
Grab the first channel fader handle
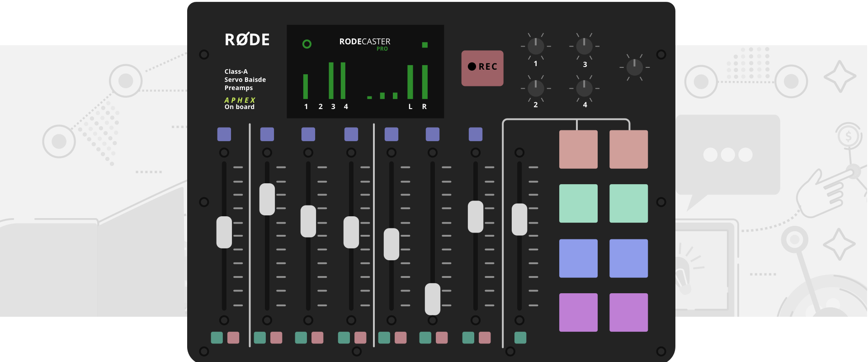tap(224, 232)
